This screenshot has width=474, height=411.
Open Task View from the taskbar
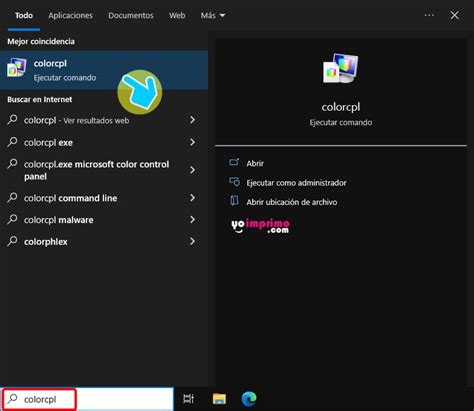pos(188,399)
